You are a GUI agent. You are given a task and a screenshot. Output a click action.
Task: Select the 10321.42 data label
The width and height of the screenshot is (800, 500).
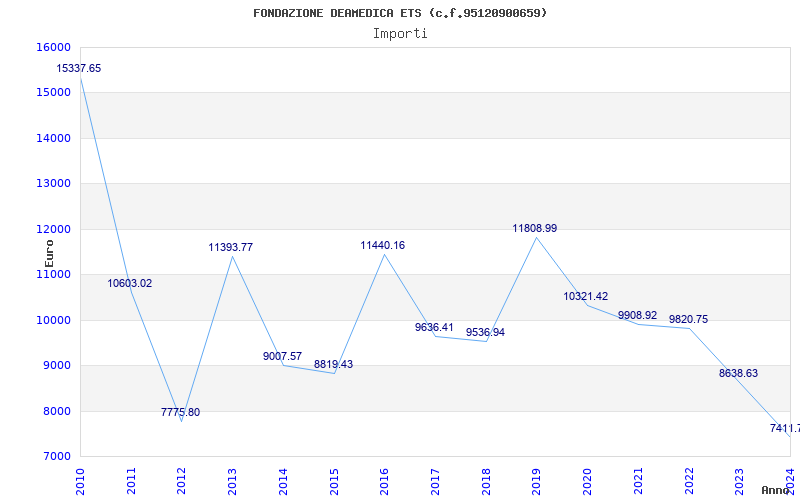click(x=586, y=296)
